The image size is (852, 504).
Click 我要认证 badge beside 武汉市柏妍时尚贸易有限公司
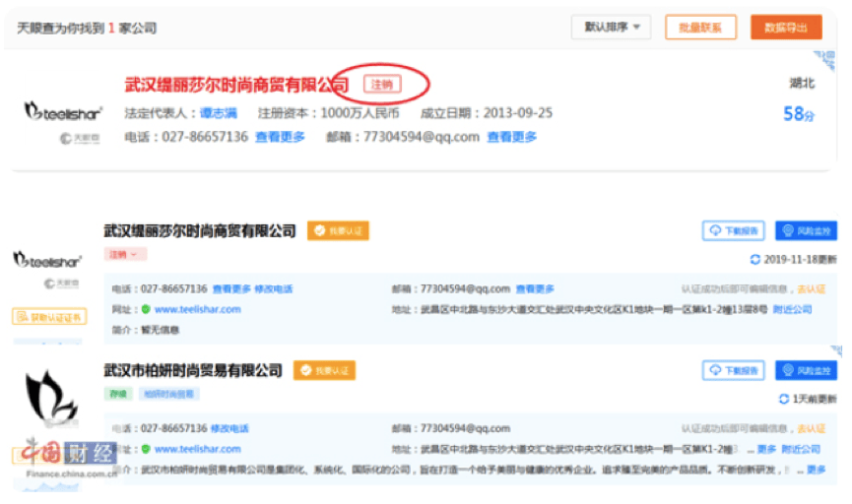[324, 370]
